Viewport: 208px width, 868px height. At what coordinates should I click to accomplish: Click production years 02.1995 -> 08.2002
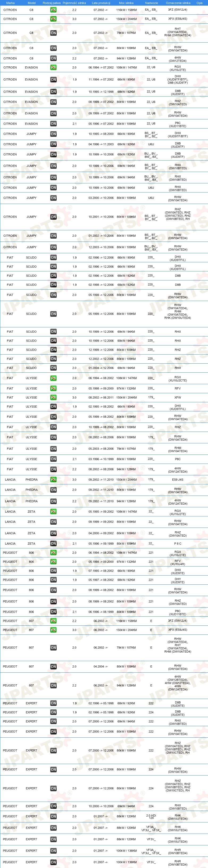(x=101, y=407)
